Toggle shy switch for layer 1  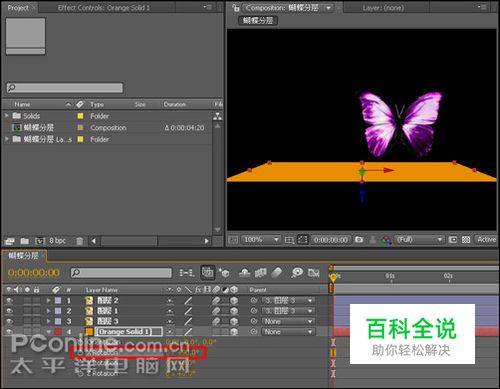pyautogui.click(x=170, y=300)
